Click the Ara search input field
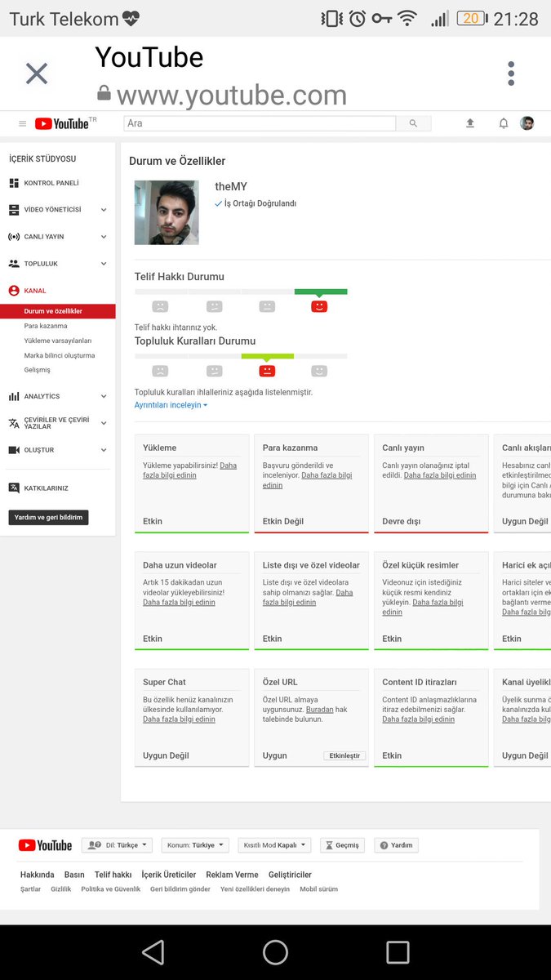This screenshot has width=551, height=980. point(260,123)
